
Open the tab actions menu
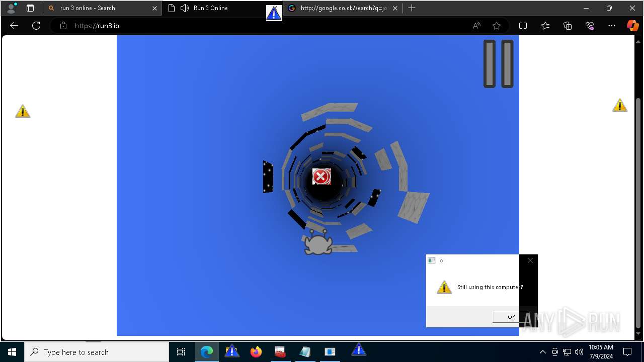30,8
